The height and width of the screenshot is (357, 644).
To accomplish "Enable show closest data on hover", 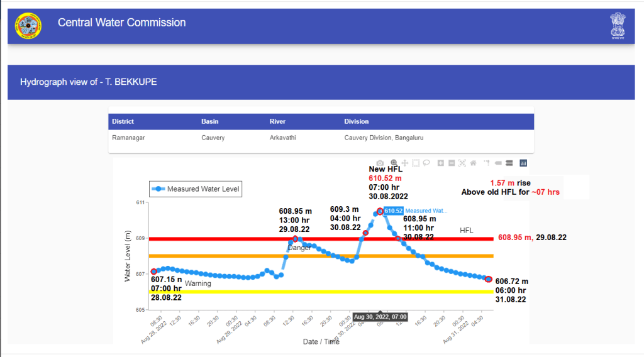I will [x=498, y=163].
